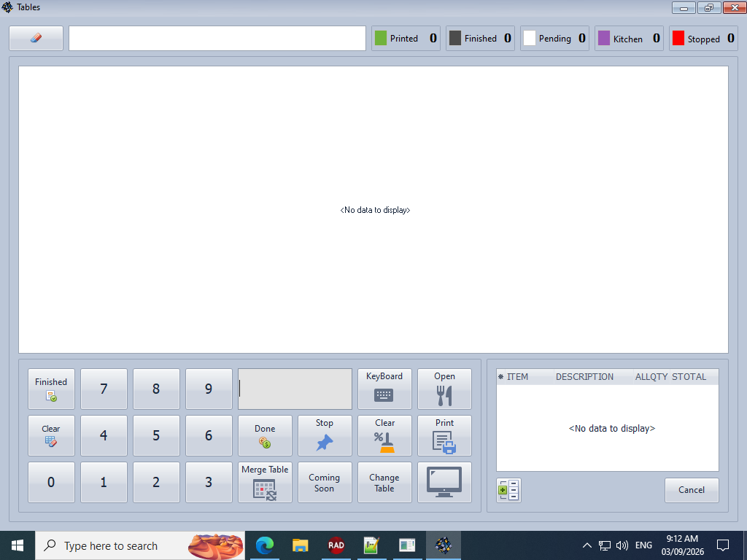Click the Open table fork-and-knife button

444,389
